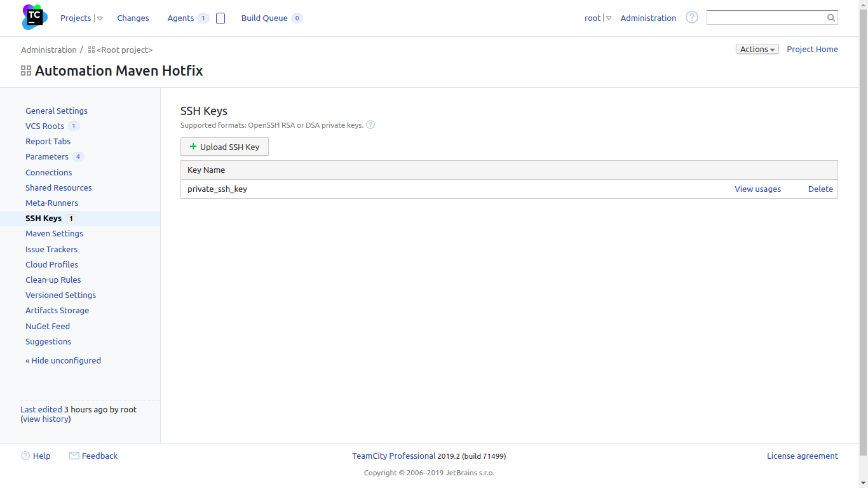Image resolution: width=868 pixels, height=488 pixels.
Task: Click the project grid icon beside Automation Maven Hotfix
Action: point(26,71)
